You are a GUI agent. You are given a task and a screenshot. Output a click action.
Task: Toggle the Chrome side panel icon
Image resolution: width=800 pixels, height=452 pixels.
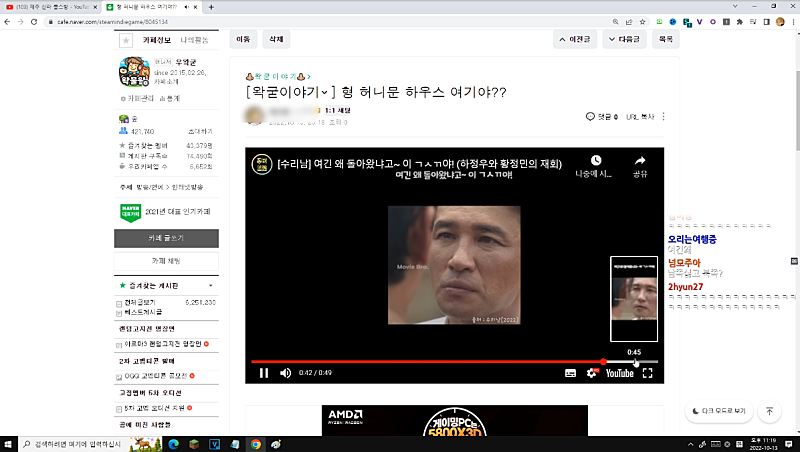(x=766, y=22)
